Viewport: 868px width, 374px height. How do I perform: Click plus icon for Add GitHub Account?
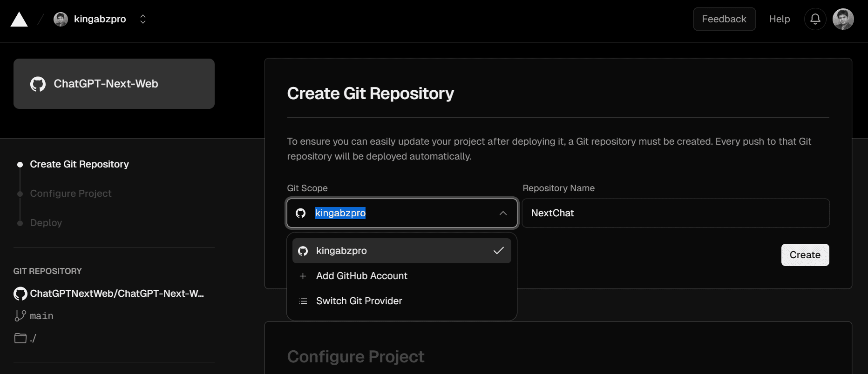pyautogui.click(x=303, y=276)
